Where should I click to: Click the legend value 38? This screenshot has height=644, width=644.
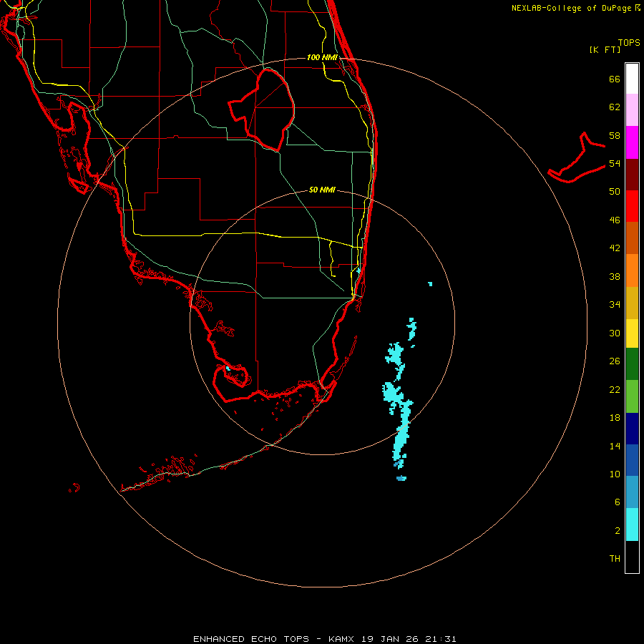click(615, 277)
